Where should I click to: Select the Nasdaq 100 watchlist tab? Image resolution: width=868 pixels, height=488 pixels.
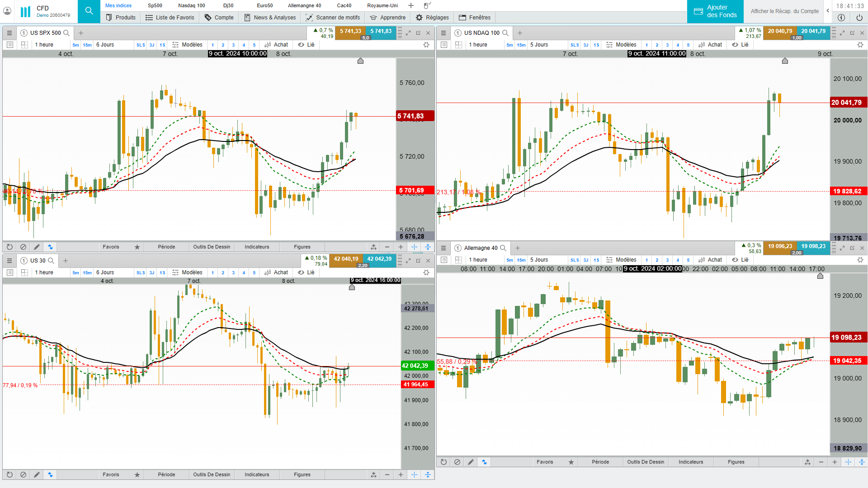(191, 5)
